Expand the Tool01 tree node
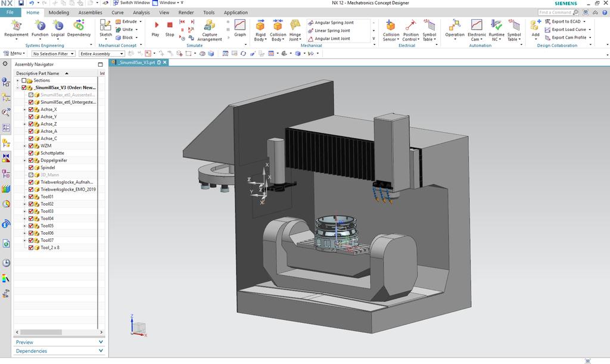Viewport: 610px width, 364px height. pyautogui.click(x=24, y=197)
